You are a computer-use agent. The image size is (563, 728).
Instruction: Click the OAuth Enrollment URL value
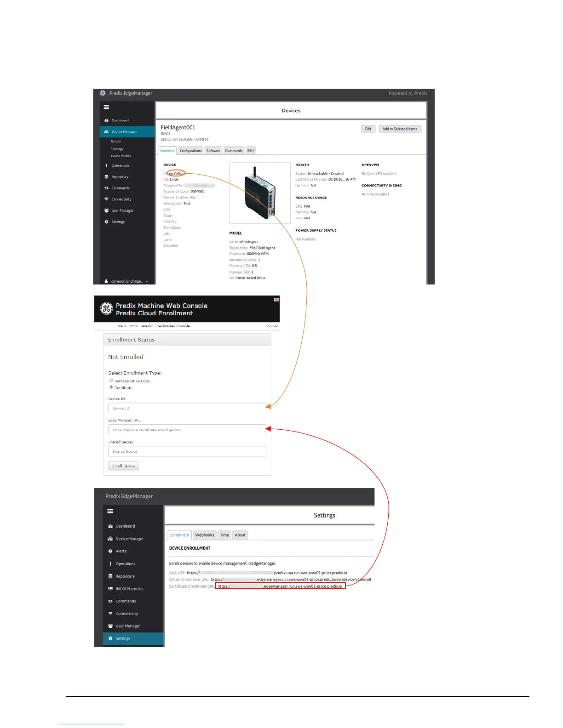point(291,580)
